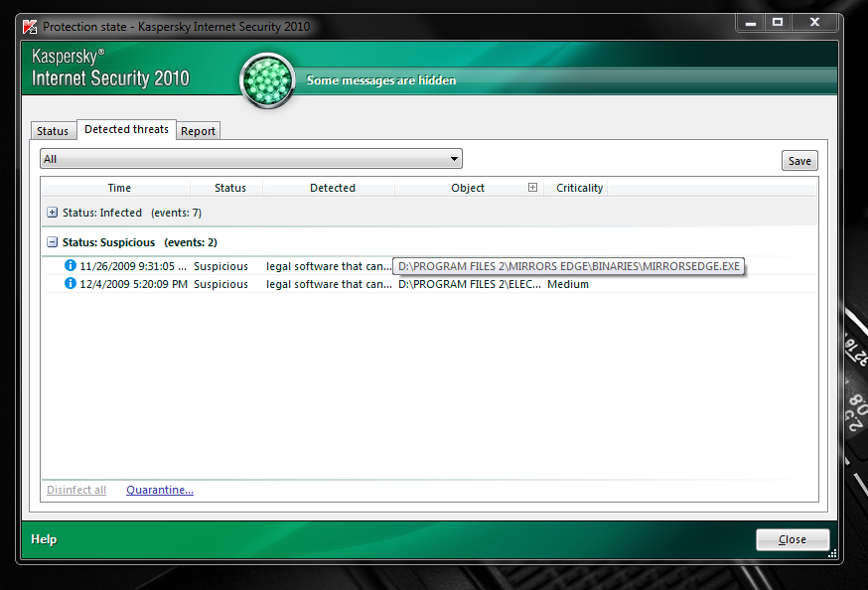Click the Disinfect all link
The image size is (868, 590).
tap(76, 490)
